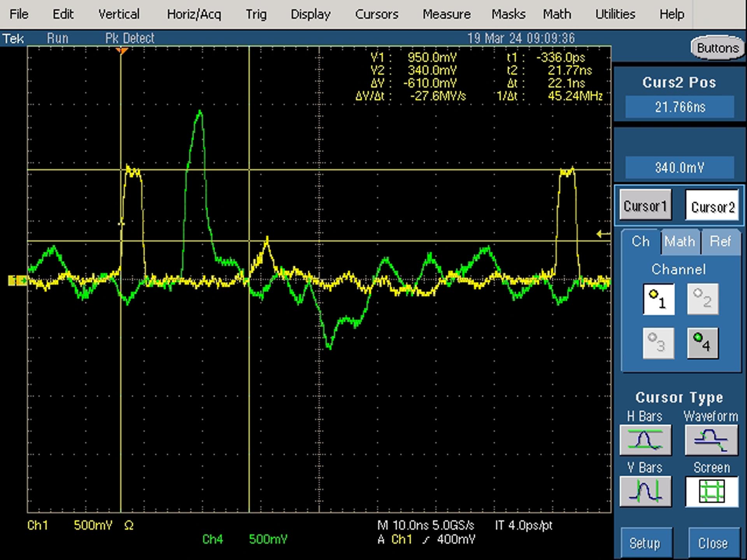Viewport: 747px width, 560px height.
Task: Click the Run acquisition status
Action: pos(58,38)
